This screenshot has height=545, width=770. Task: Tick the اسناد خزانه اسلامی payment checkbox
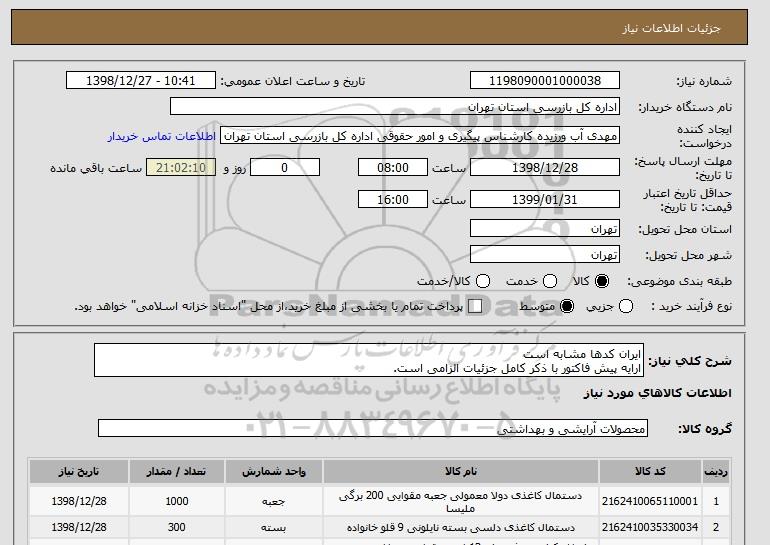coord(475,306)
